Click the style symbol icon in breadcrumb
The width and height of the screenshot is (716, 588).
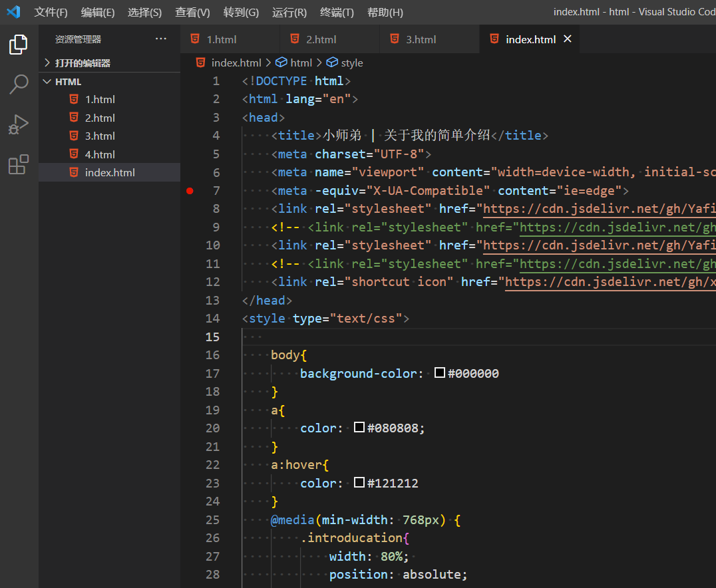coord(332,62)
